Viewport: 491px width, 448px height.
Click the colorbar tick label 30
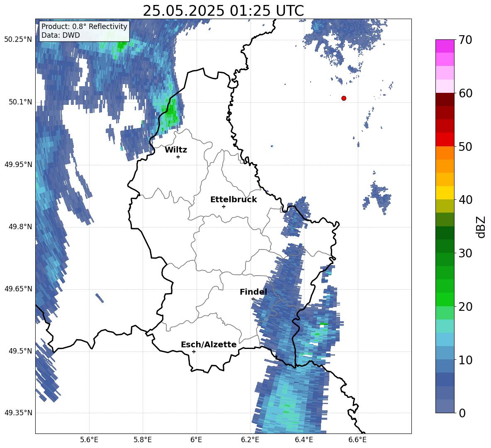click(x=466, y=253)
